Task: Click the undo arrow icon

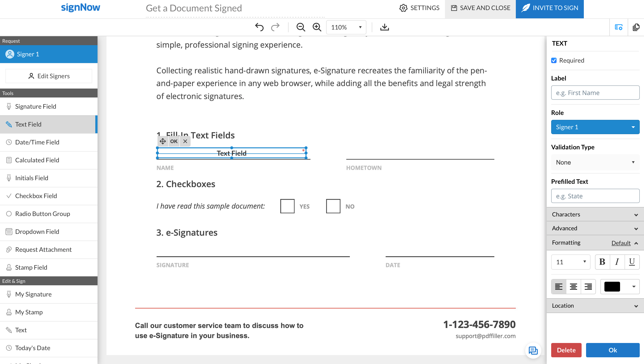Action: point(259,27)
